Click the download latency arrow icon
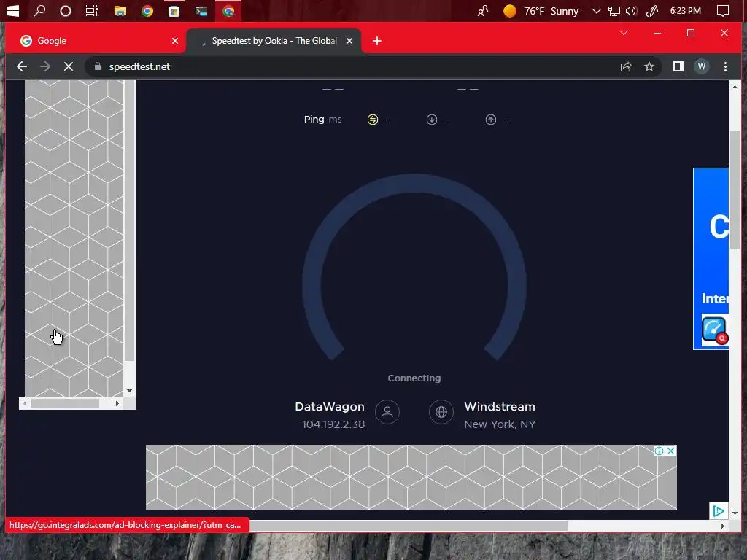Image resolution: width=747 pixels, height=560 pixels. point(432,120)
